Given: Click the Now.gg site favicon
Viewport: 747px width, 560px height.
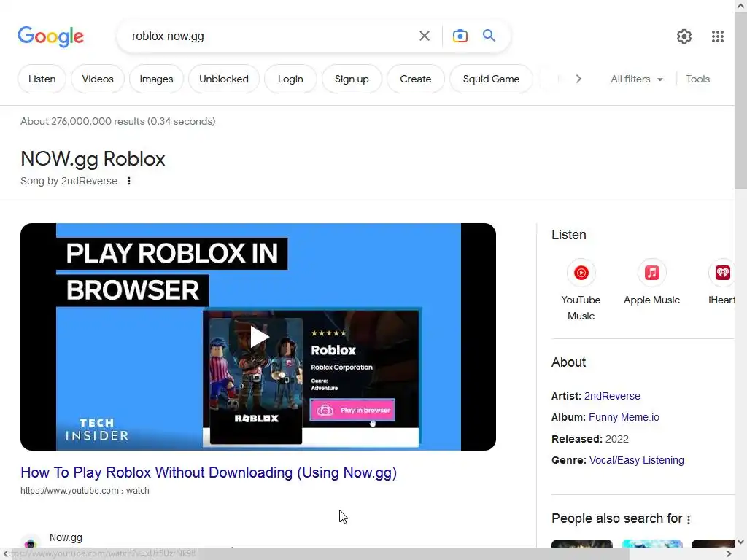Looking at the screenshot, I should coord(30,543).
